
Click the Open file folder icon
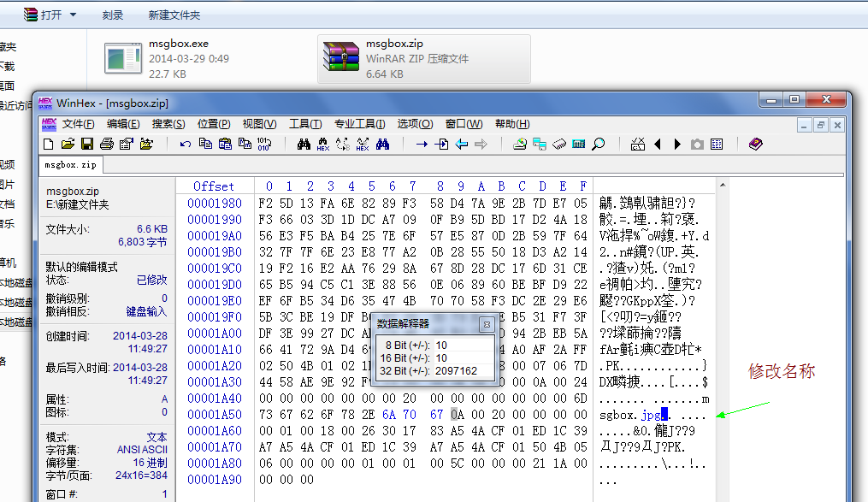(68, 145)
